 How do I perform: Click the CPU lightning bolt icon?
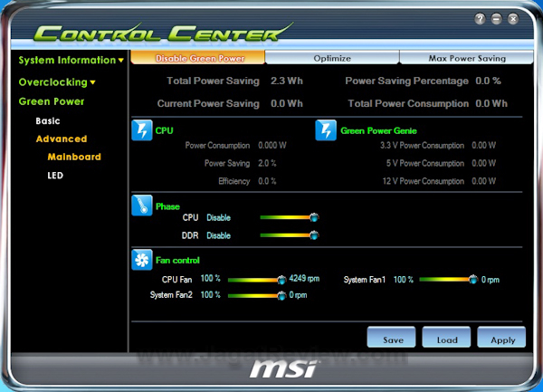pos(142,130)
